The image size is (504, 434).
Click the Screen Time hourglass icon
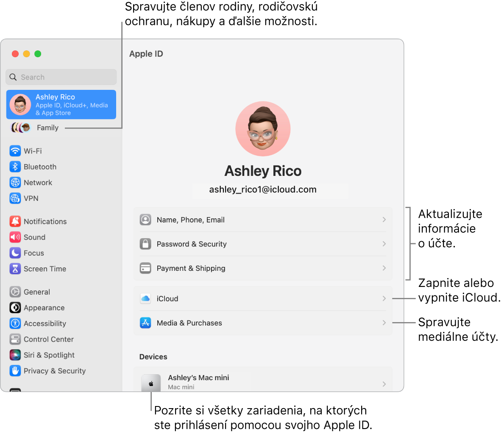tap(15, 269)
